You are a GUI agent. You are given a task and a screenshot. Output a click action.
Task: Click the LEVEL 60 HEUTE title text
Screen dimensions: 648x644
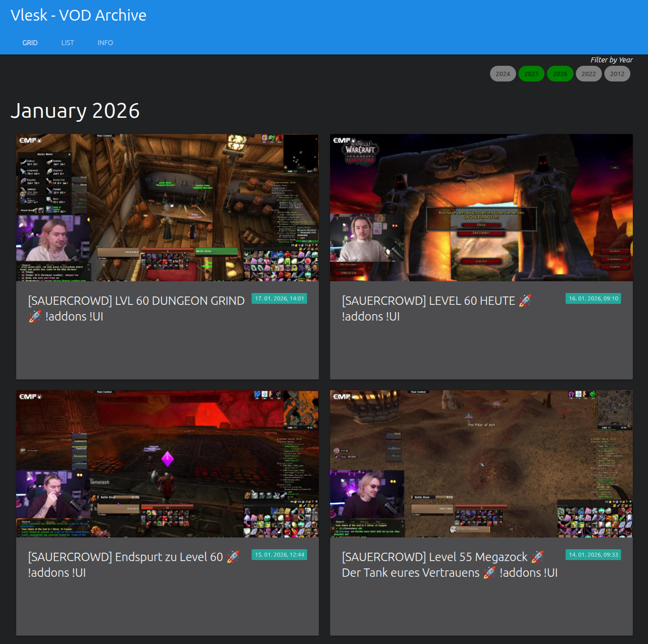(x=437, y=308)
